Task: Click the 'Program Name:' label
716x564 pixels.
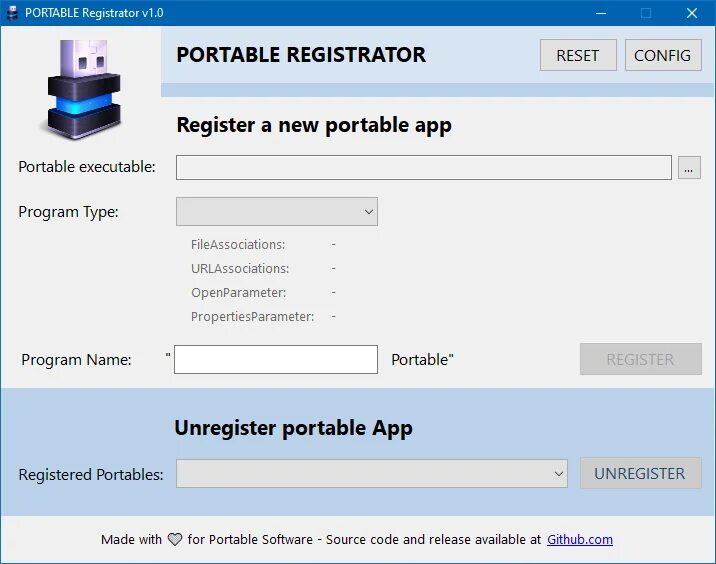Action: tap(76, 360)
